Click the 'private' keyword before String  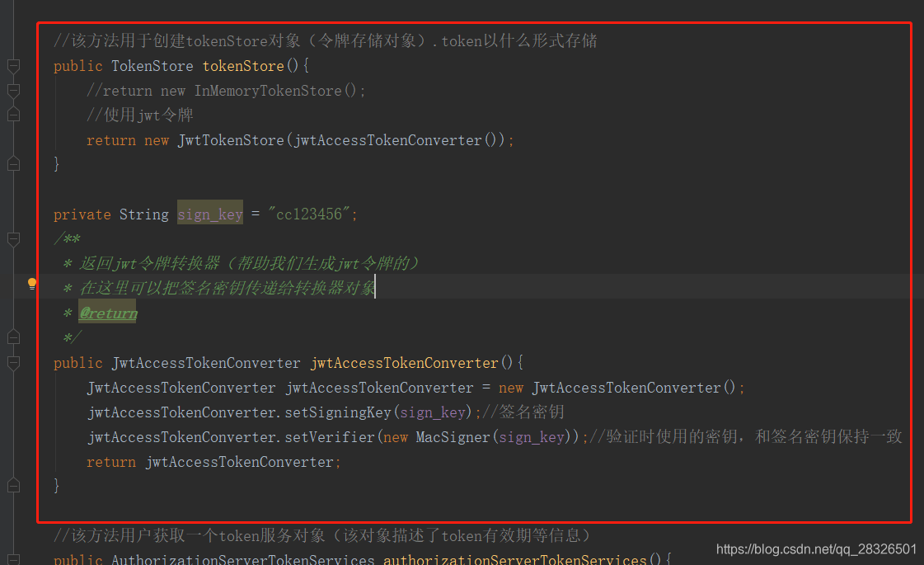click(x=82, y=214)
